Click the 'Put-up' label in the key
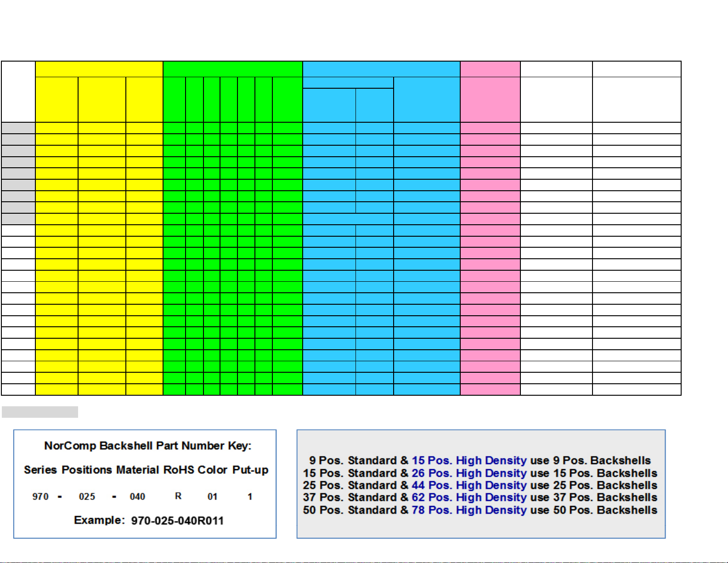This screenshot has width=728, height=563. click(x=250, y=470)
